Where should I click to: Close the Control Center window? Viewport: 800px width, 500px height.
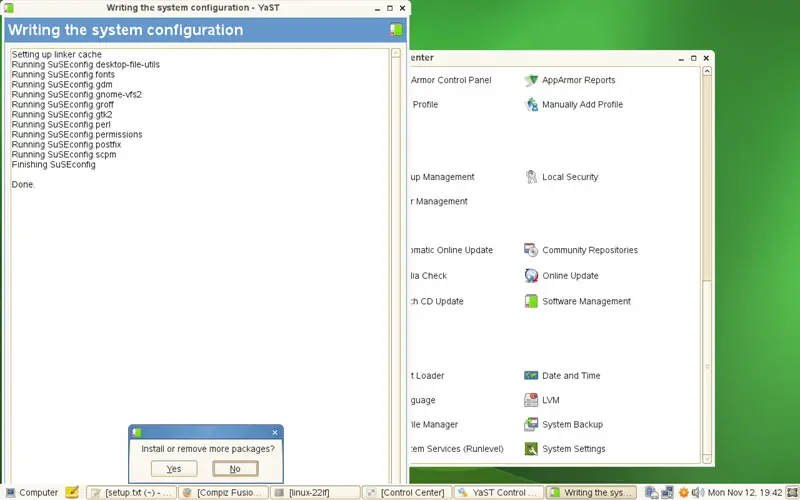(x=706, y=58)
